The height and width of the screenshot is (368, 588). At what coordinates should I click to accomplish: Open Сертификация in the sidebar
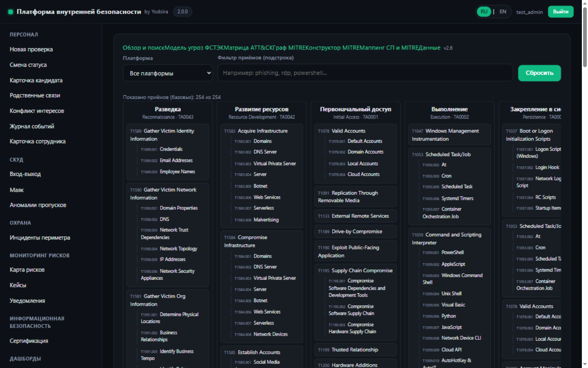click(x=29, y=341)
